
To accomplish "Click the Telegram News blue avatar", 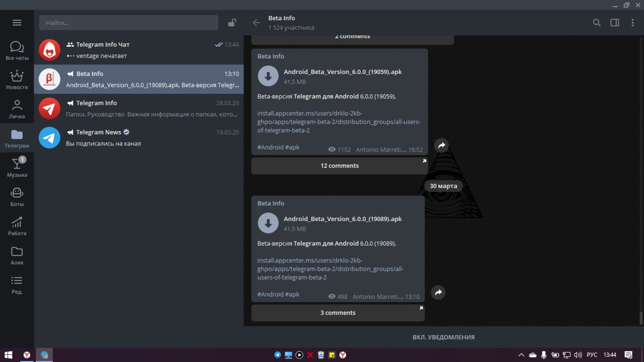I will [x=49, y=137].
